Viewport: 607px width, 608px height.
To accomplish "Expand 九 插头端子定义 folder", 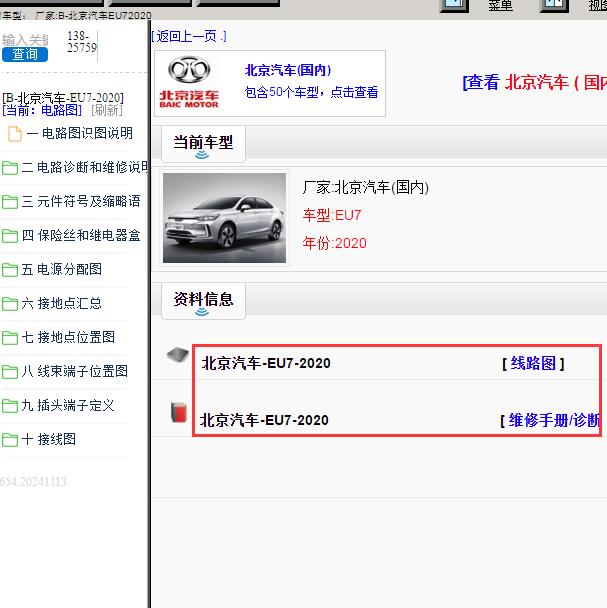I will (x=68, y=405).
